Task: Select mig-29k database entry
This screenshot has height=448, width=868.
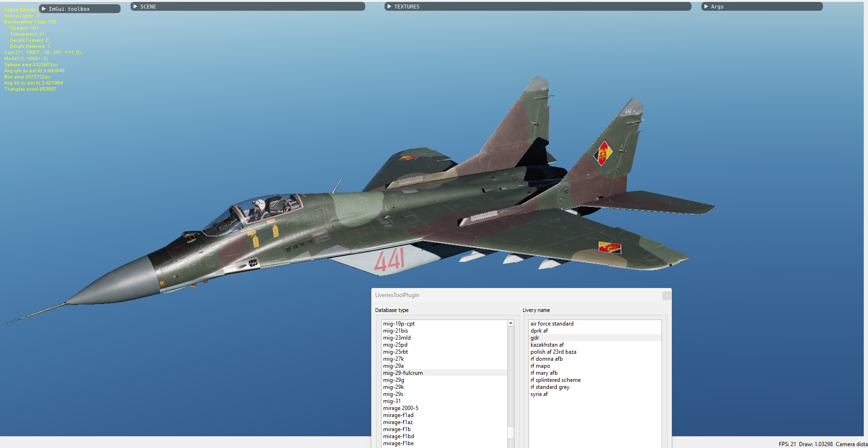Action: [x=444, y=387]
